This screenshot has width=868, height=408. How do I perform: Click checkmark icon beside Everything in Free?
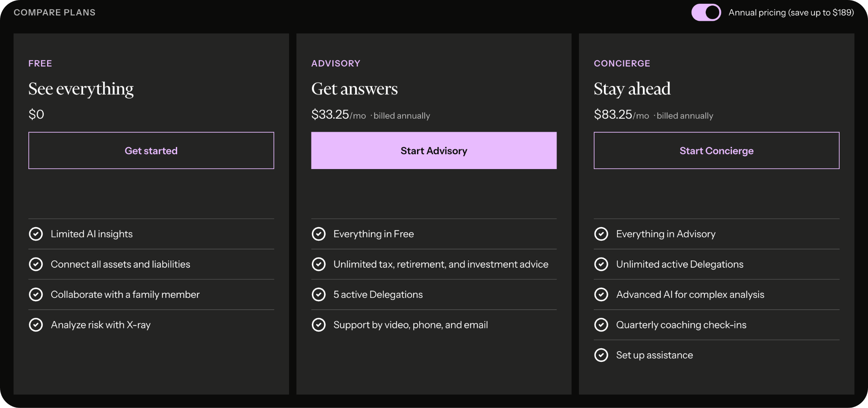point(319,234)
